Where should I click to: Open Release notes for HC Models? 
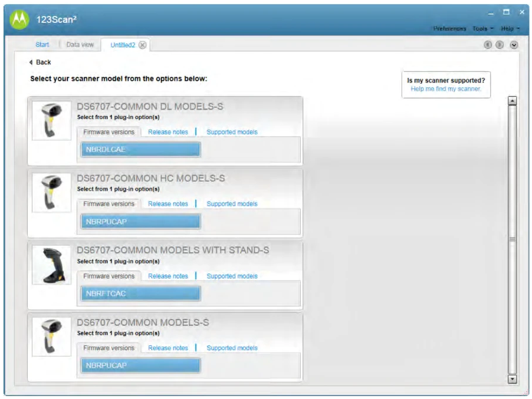pos(168,204)
